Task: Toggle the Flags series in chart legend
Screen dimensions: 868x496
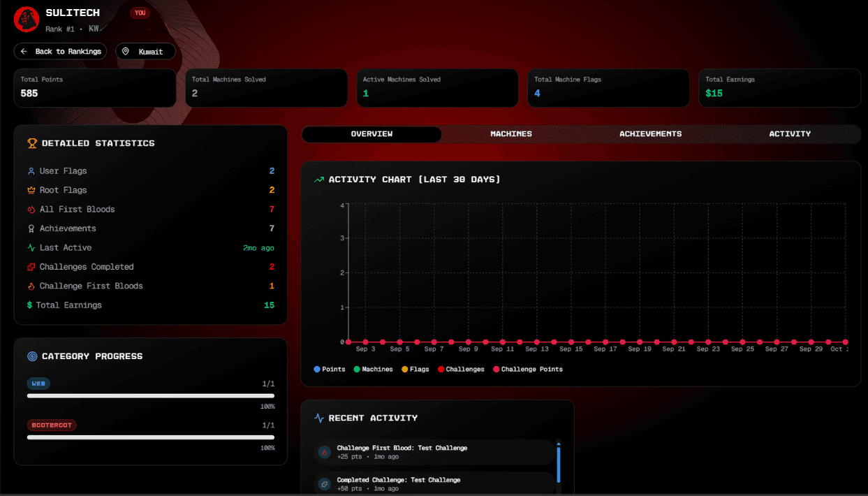Action: (415, 370)
